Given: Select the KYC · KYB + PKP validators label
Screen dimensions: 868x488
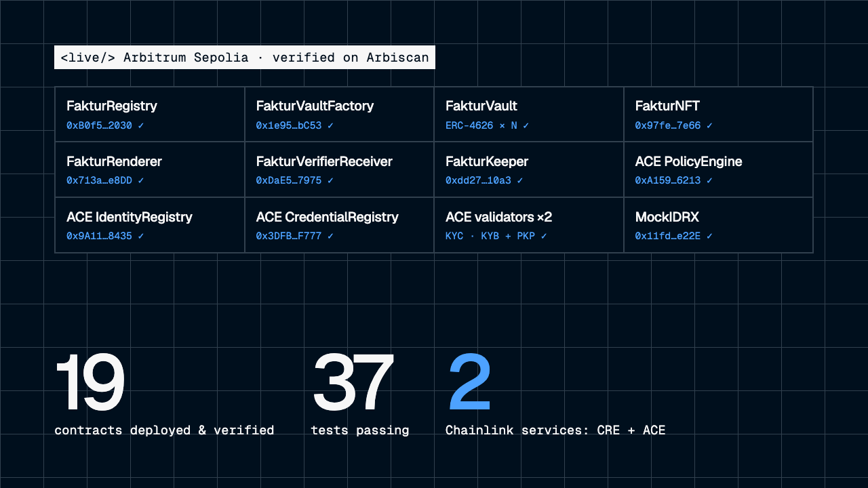Looking at the screenshot, I should (496, 237).
